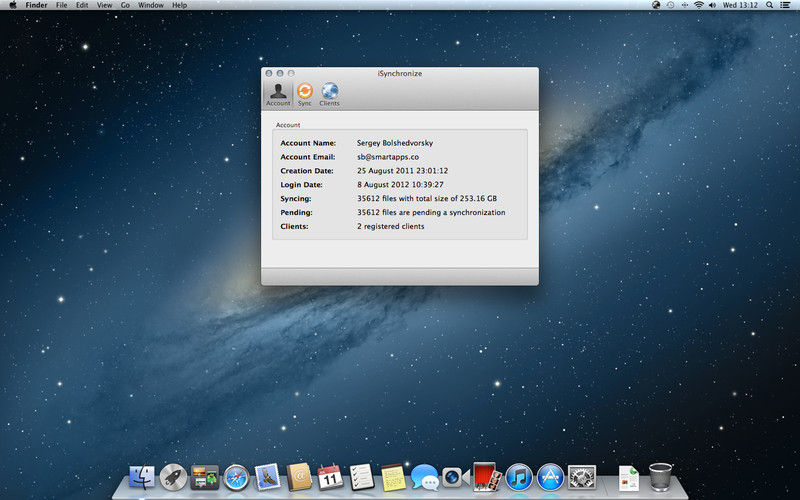
Task: Close the iSynchronize window
Action: click(269, 73)
